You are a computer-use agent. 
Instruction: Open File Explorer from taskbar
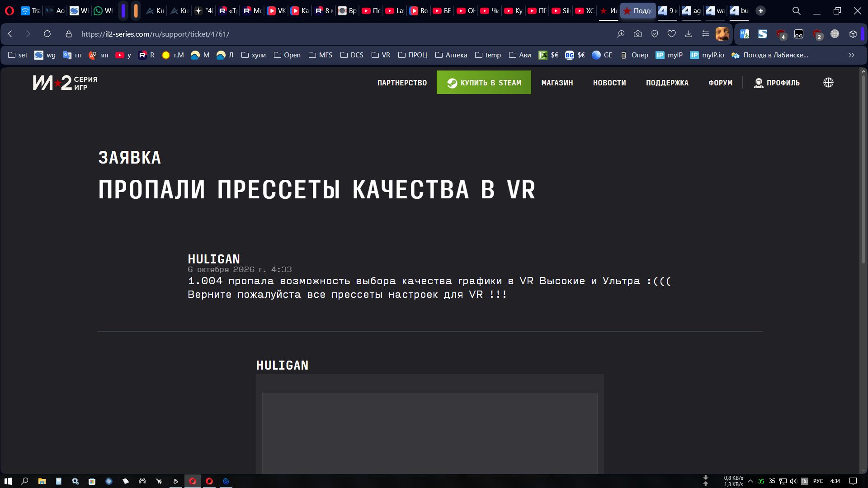(x=42, y=481)
